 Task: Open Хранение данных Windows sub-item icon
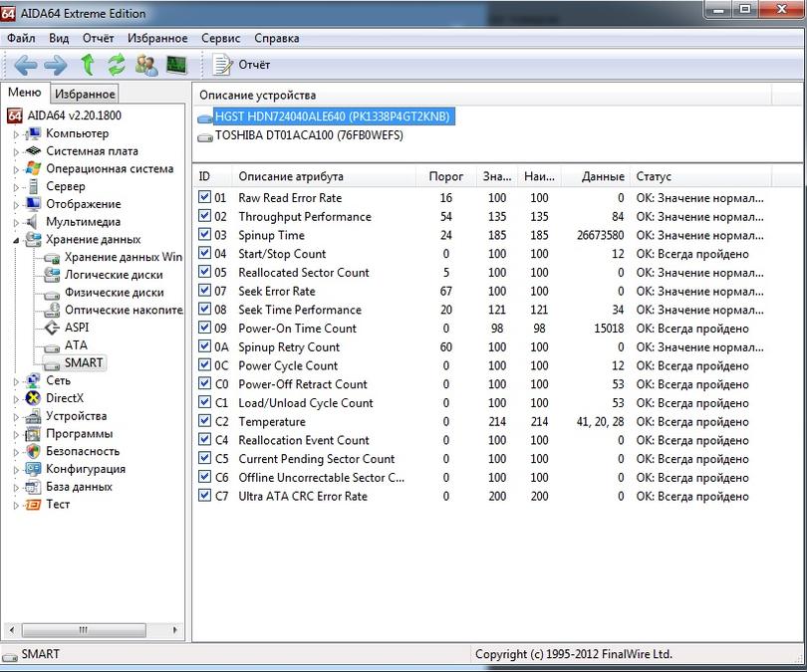click(x=52, y=257)
